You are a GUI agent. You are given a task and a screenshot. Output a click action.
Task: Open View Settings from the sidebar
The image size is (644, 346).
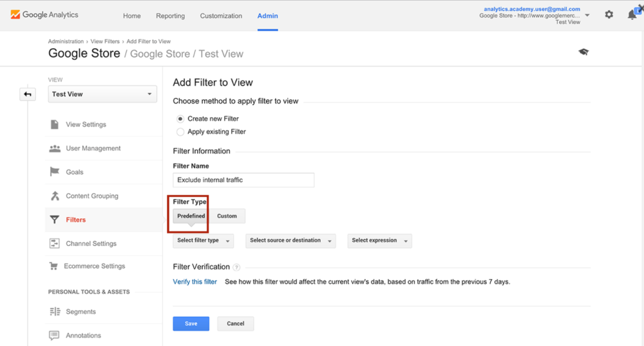click(x=86, y=124)
